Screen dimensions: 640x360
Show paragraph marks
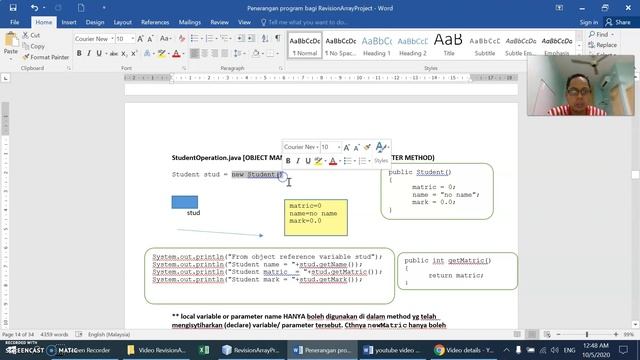click(278, 38)
